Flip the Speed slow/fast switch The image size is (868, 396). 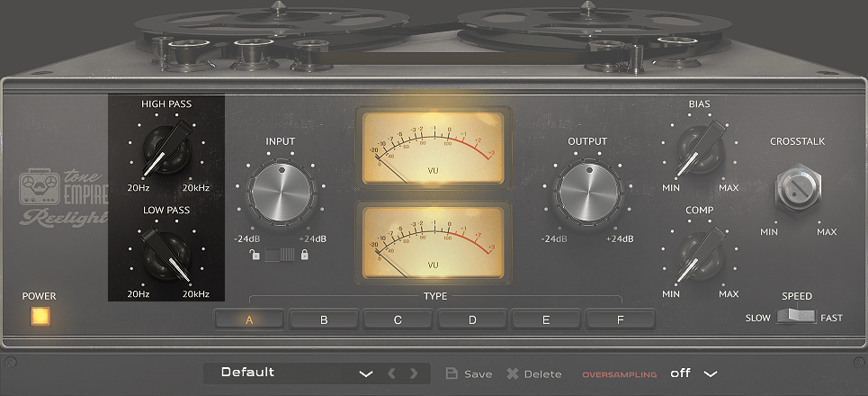[x=796, y=317]
